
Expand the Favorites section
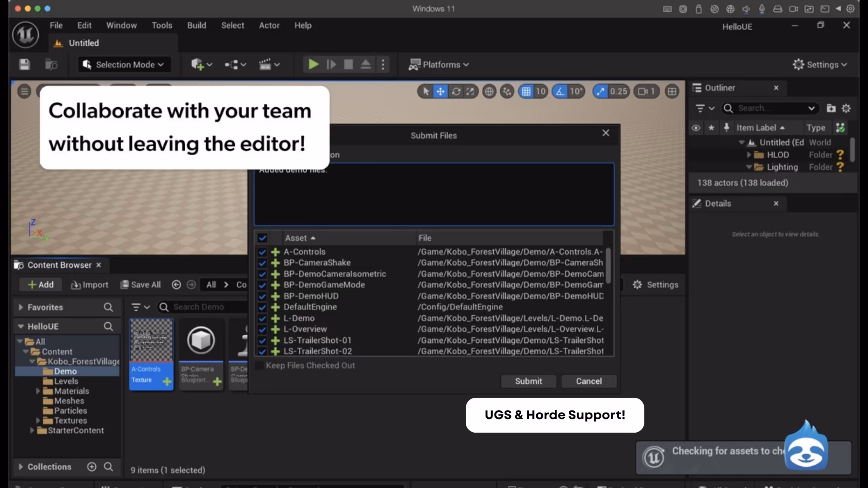coord(21,307)
